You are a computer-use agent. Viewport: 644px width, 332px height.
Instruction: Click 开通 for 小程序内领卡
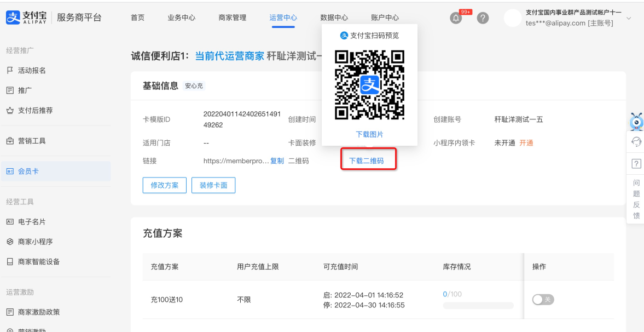click(x=526, y=143)
